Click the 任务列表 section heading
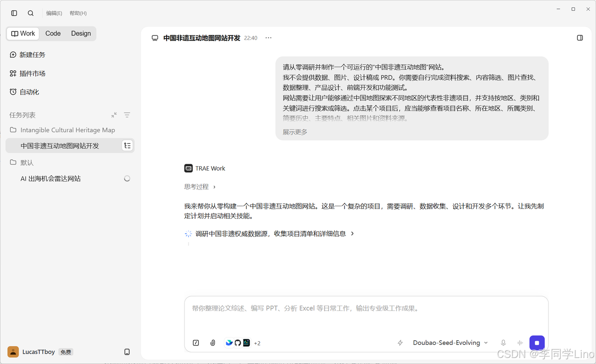Viewport: 596px width, 364px height. pyautogui.click(x=22, y=115)
